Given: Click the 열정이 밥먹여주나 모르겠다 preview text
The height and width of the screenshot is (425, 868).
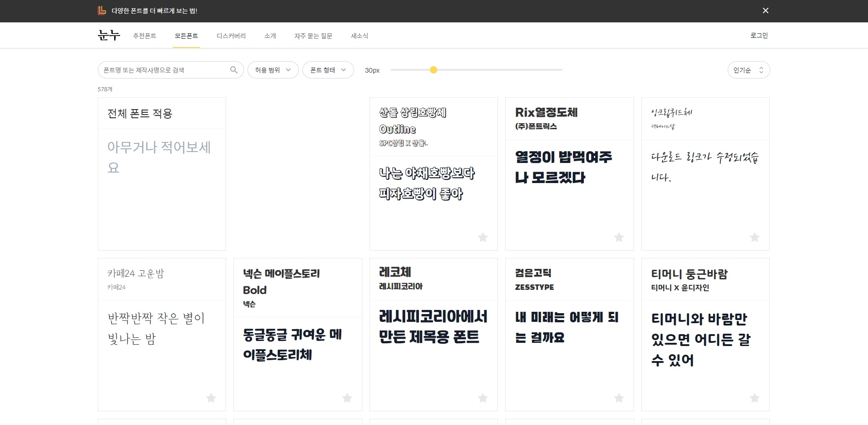Looking at the screenshot, I should point(564,167).
